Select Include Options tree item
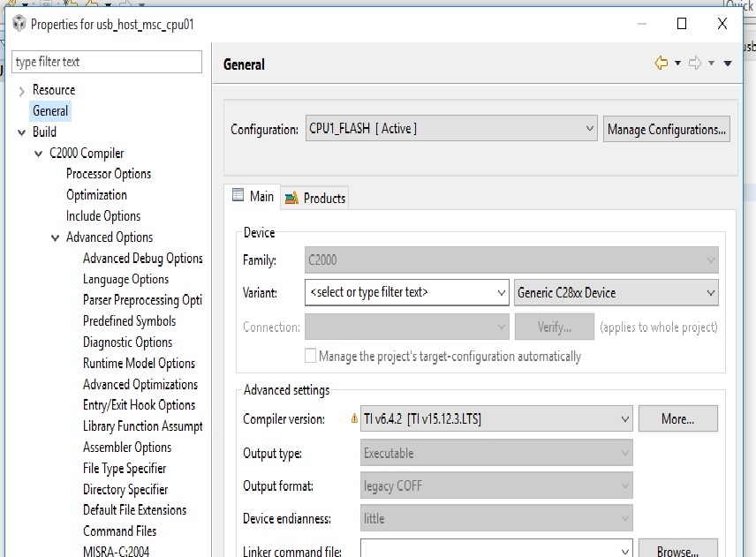Screen dimensions: 756x557 [103, 216]
